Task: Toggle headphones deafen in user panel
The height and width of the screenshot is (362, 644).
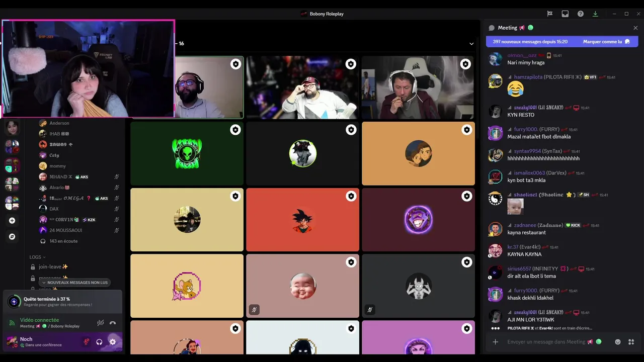Action: 99,342
